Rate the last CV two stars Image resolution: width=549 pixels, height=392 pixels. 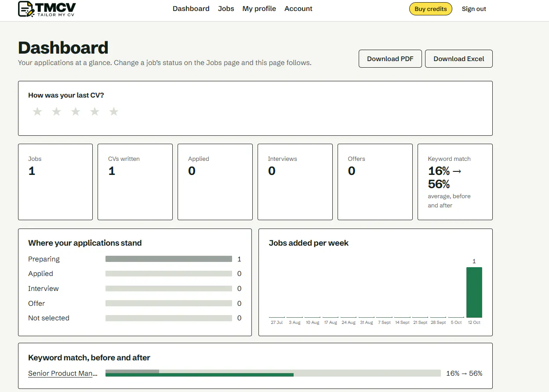click(56, 112)
